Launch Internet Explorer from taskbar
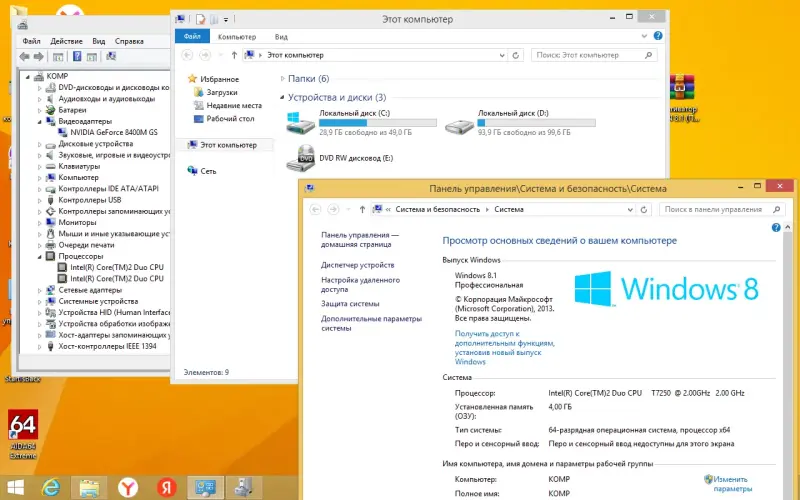 [51, 488]
